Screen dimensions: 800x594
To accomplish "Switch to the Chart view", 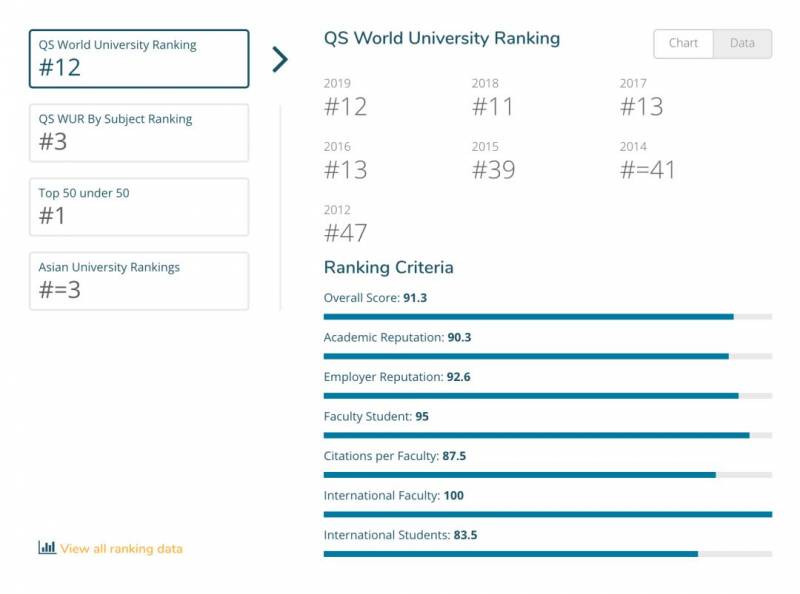I will point(683,44).
